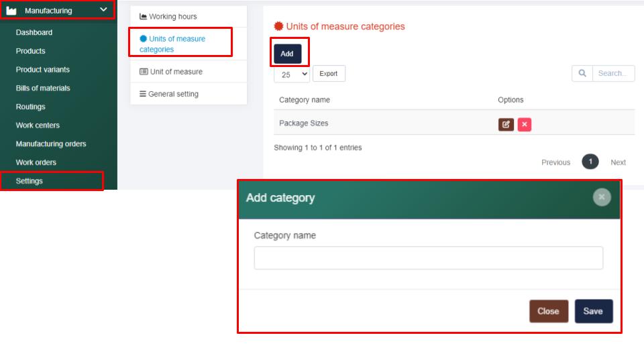Close the Add category dialog with X
Screen dimensions: 644x362
602,197
